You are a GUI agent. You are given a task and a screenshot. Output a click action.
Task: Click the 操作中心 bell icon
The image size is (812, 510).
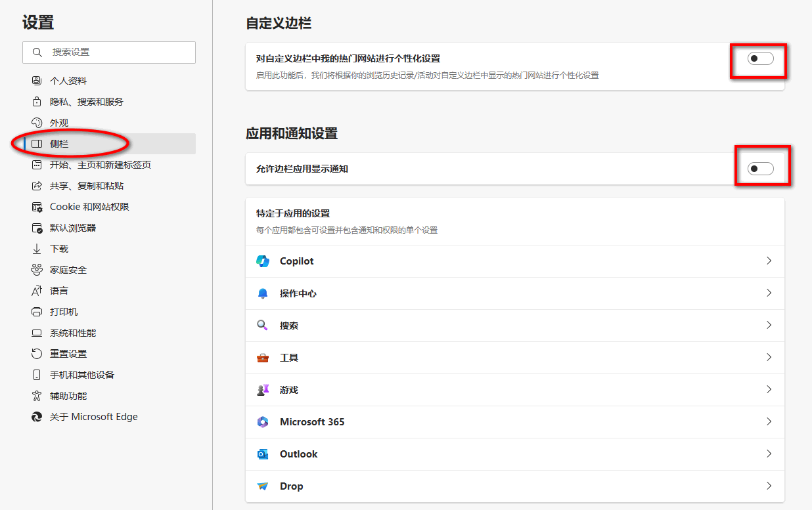point(262,293)
